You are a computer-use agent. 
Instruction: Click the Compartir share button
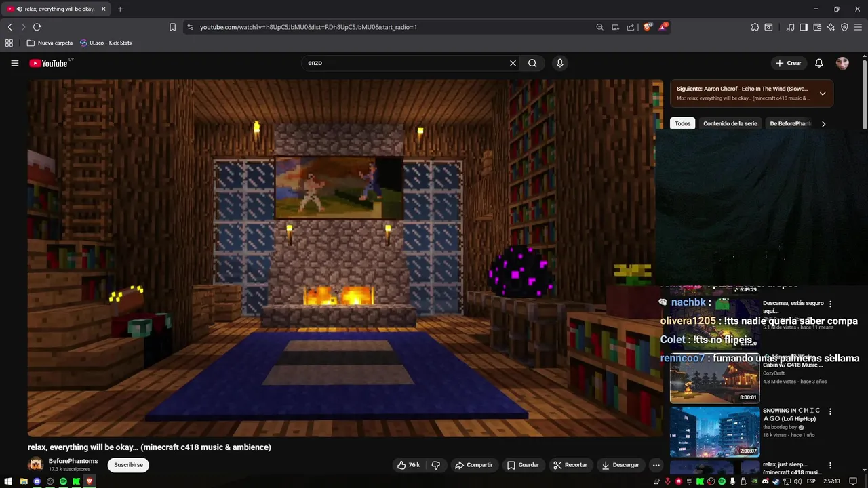[x=473, y=465]
